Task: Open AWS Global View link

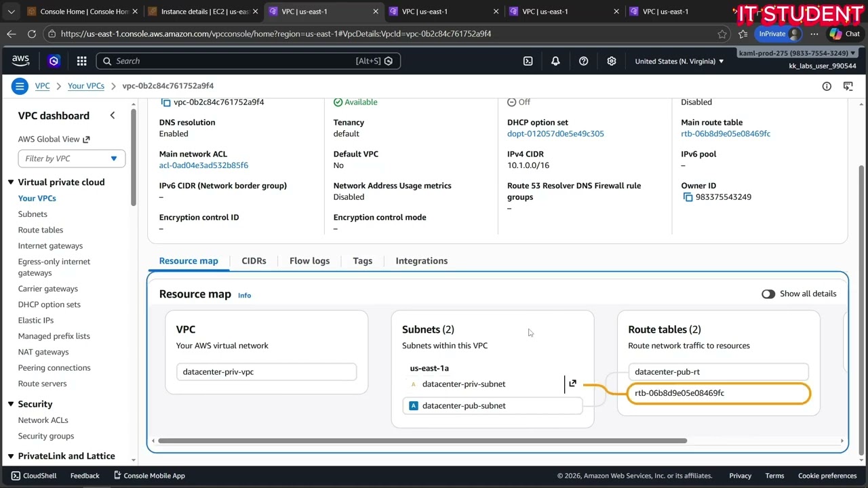Action: [54, 139]
